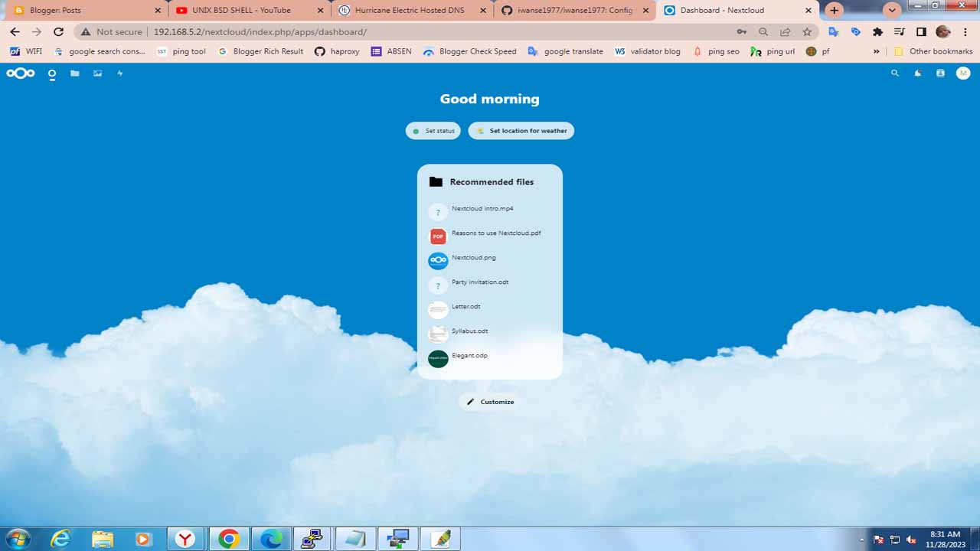Click Set location for weather
The width and height of the screenshot is (980, 551).
pos(521,130)
